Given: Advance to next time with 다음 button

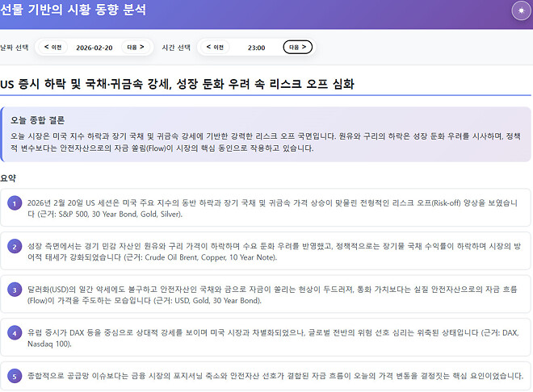Looking at the screenshot, I should pos(297,47).
